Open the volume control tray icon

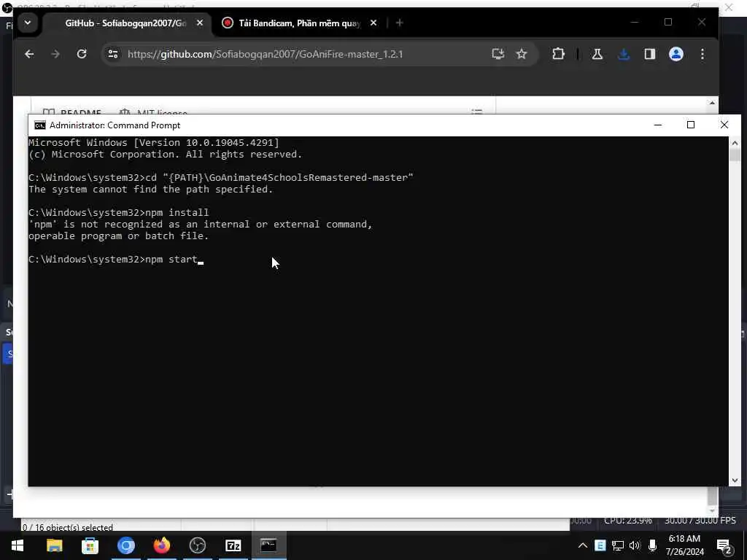(635, 545)
